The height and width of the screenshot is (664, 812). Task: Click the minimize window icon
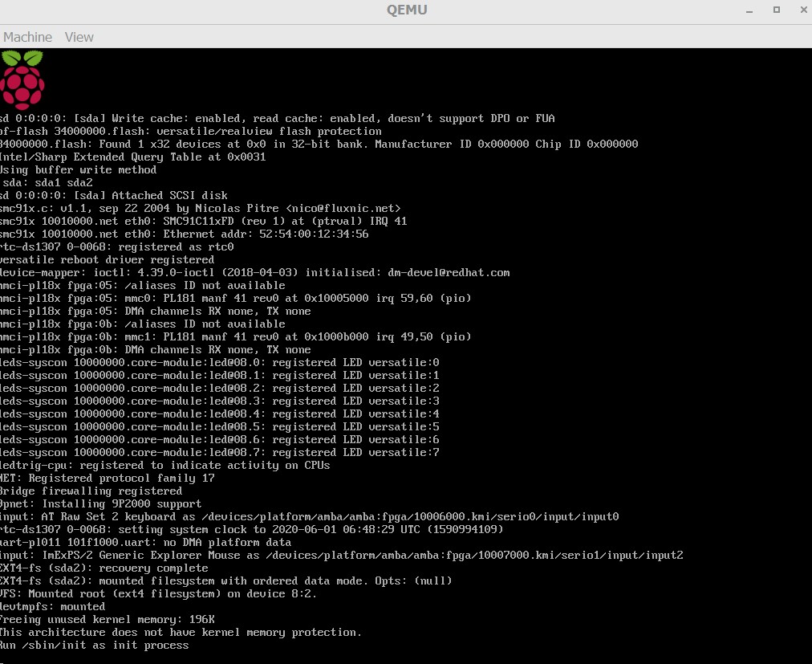pos(747,10)
